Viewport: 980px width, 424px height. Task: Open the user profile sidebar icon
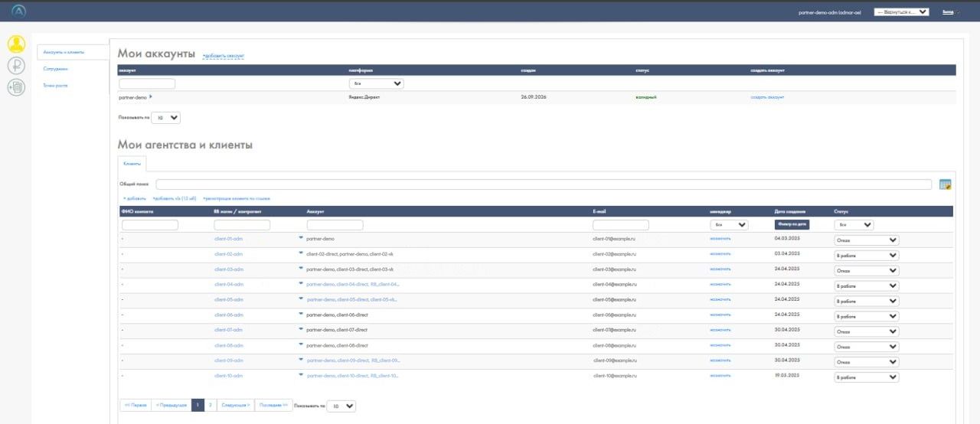(16, 44)
